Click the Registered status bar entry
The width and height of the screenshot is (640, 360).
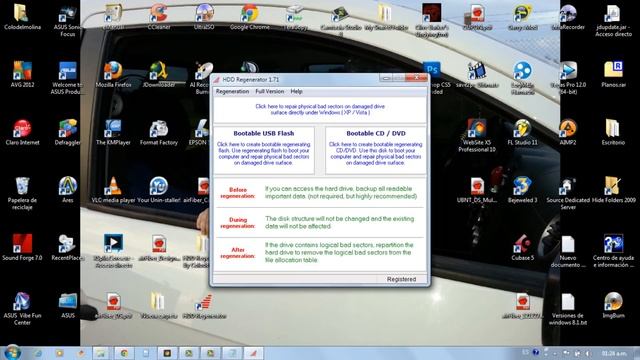click(401, 279)
